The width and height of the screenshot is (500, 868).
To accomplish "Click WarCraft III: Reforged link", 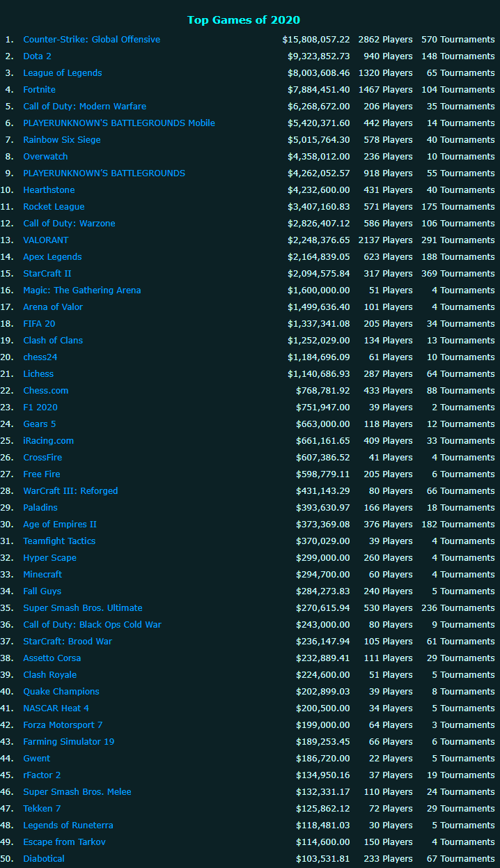I will [x=70, y=491].
